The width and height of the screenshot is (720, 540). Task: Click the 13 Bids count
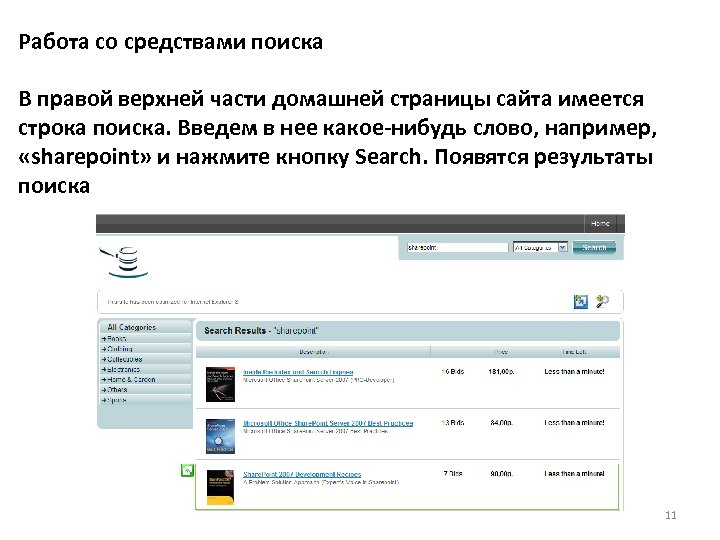[x=453, y=422]
